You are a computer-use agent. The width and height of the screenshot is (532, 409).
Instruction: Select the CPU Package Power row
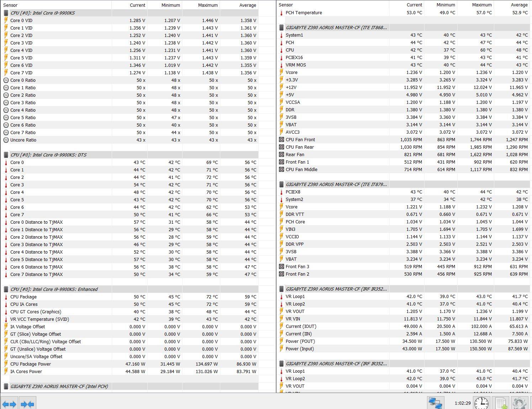(31, 364)
